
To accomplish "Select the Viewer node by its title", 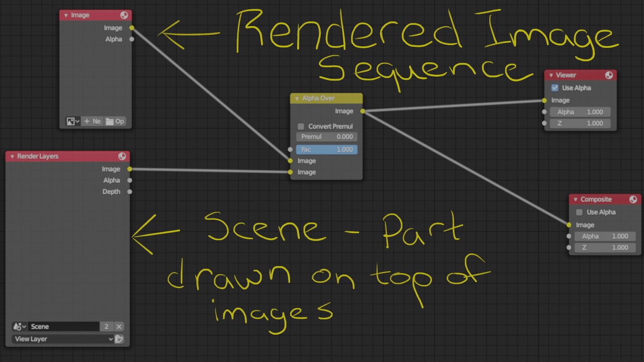I will (x=566, y=75).
